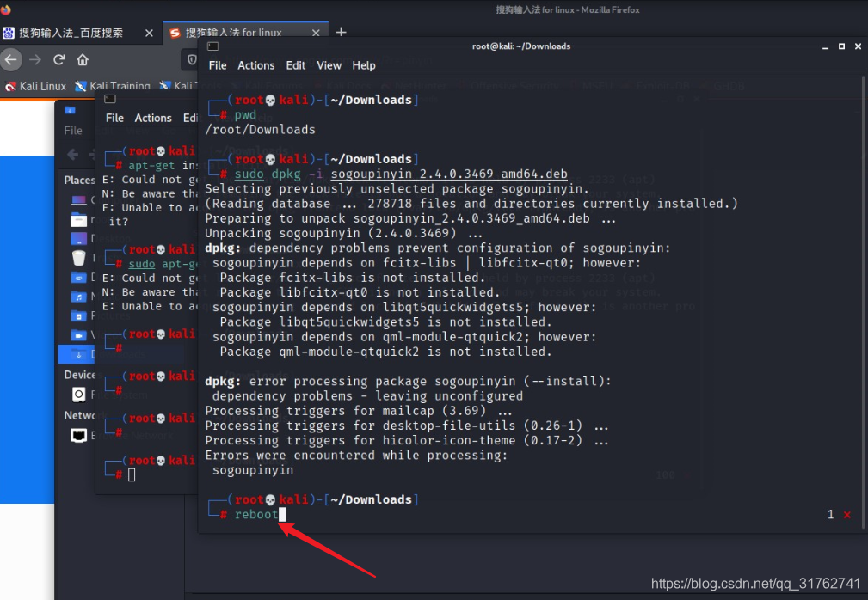The height and width of the screenshot is (600, 868).
Task: Open the Trash icon in Places
Action: (78, 258)
